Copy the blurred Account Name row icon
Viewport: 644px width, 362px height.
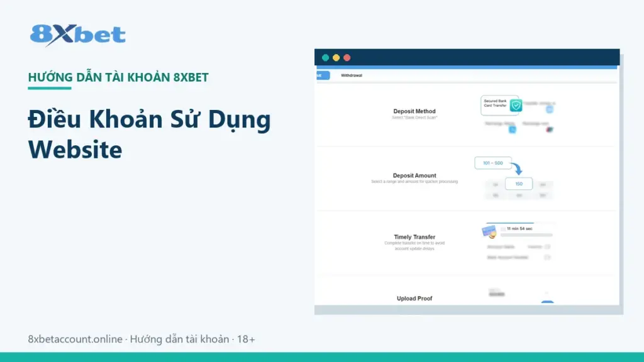(548, 246)
